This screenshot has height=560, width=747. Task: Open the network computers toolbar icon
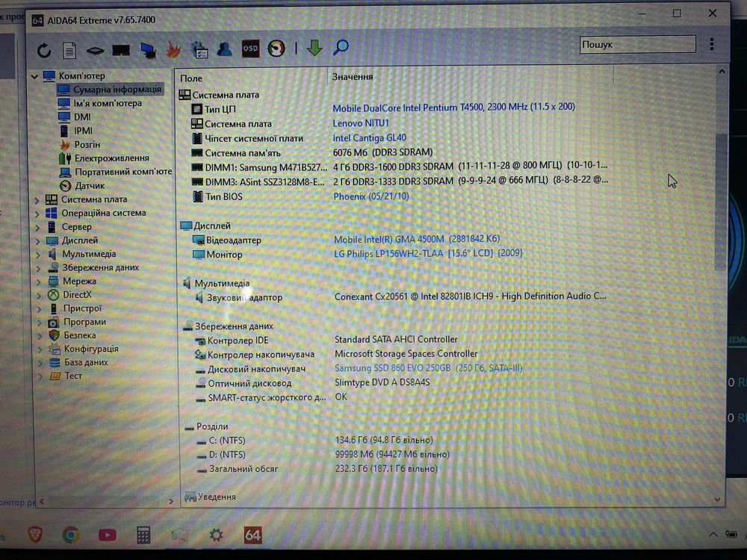[x=148, y=50]
